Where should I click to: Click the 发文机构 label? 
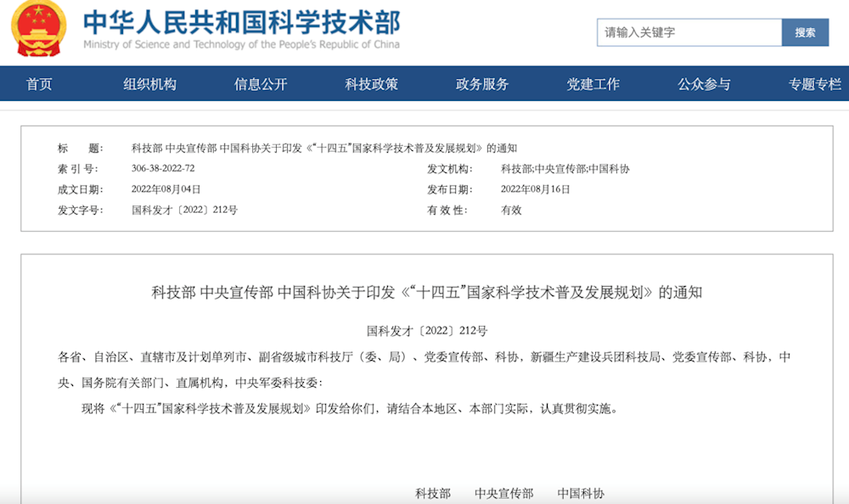pyautogui.click(x=449, y=169)
